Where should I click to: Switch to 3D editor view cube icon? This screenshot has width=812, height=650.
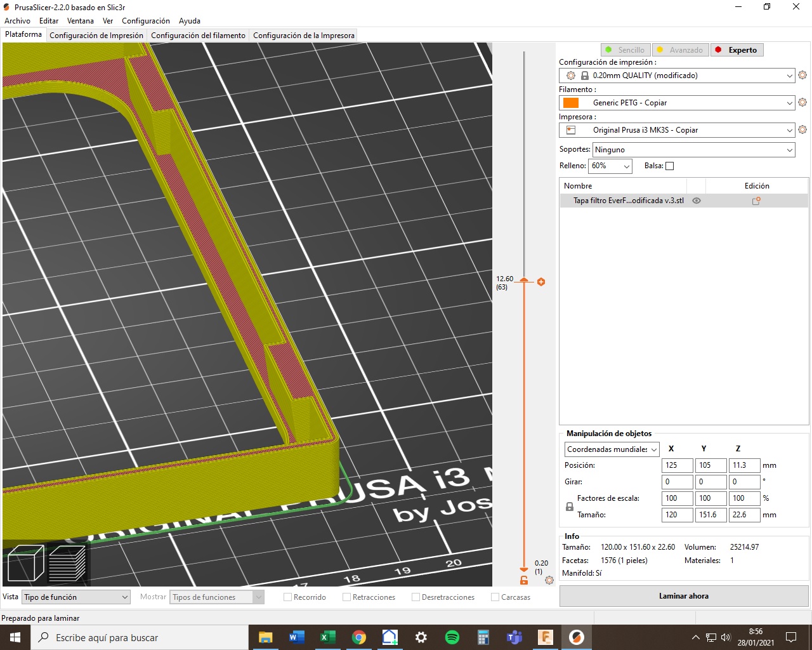25,563
